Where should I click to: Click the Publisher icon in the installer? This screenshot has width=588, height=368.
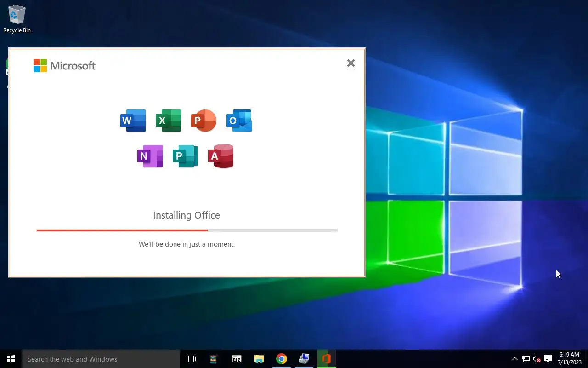tap(186, 156)
